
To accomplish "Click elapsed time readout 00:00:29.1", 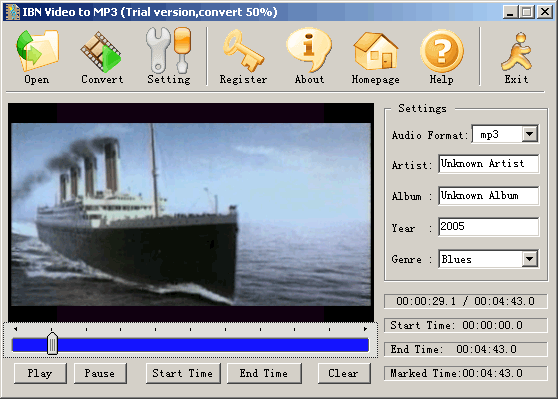I will [426, 301].
